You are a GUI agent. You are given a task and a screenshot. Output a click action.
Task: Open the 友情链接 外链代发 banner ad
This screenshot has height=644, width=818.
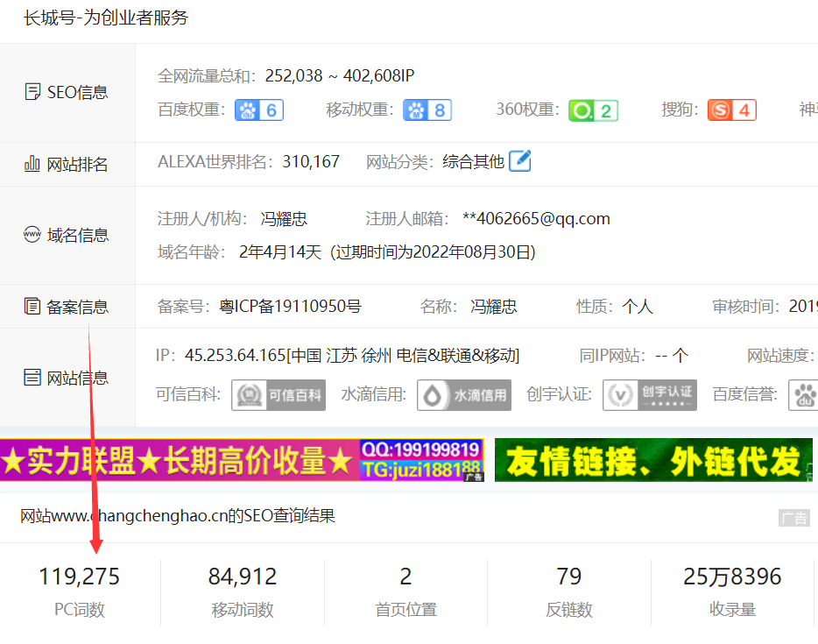tap(652, 460)
